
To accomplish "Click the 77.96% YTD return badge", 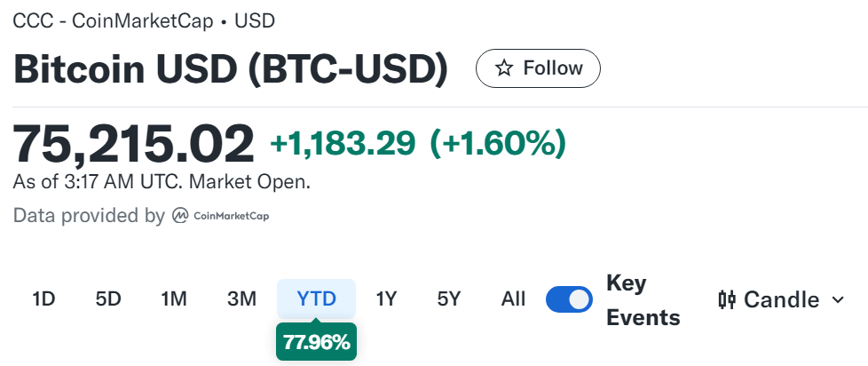I will point(316,341).
